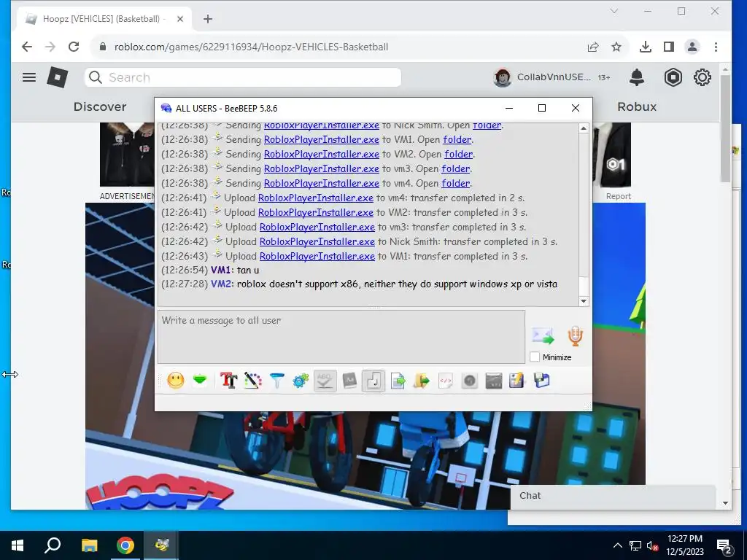The width and height of the screenshot is (747, 560).
Task: Open the Robux hexagon icon in Roblox header
Action: coord(673,77)
